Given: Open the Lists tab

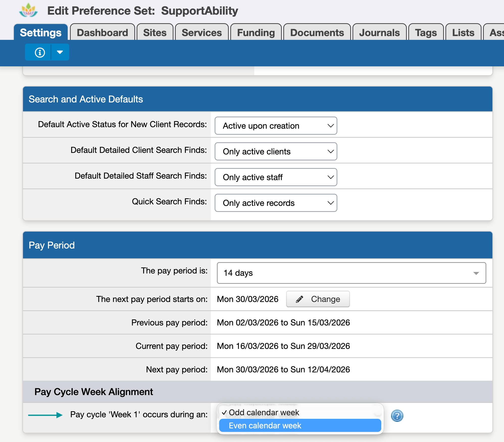Looking at the screenshot, I should 463,33.
